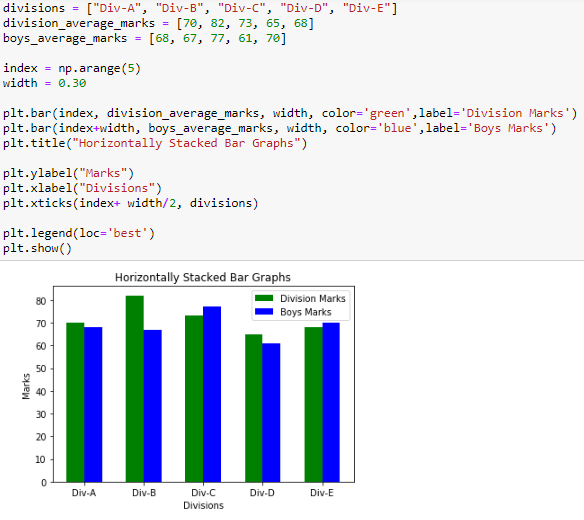Click the blue Boys Marks legend swatch
Screen dimensions: 584x520
click(x=264, y=312)
